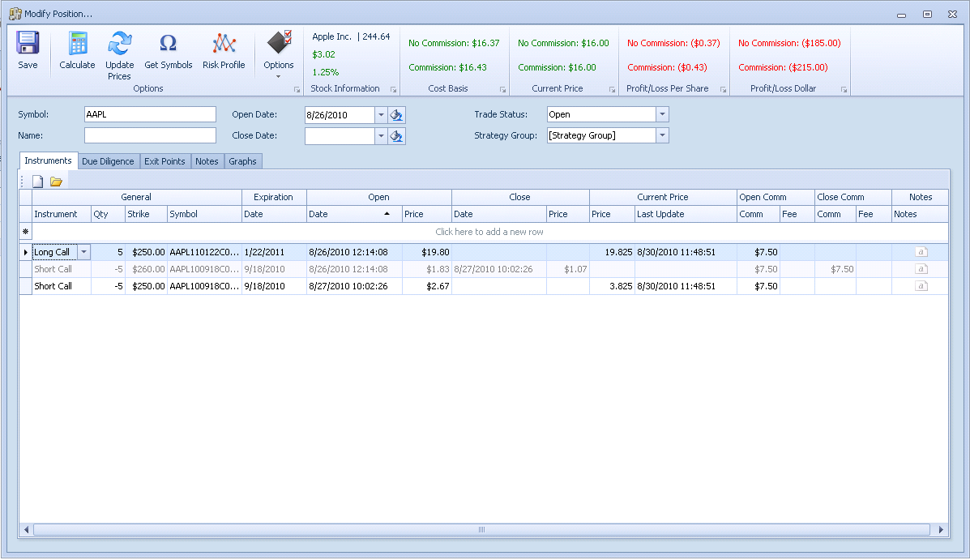
Task: Open instruments with the folder icon
Action: click(56, 182)
